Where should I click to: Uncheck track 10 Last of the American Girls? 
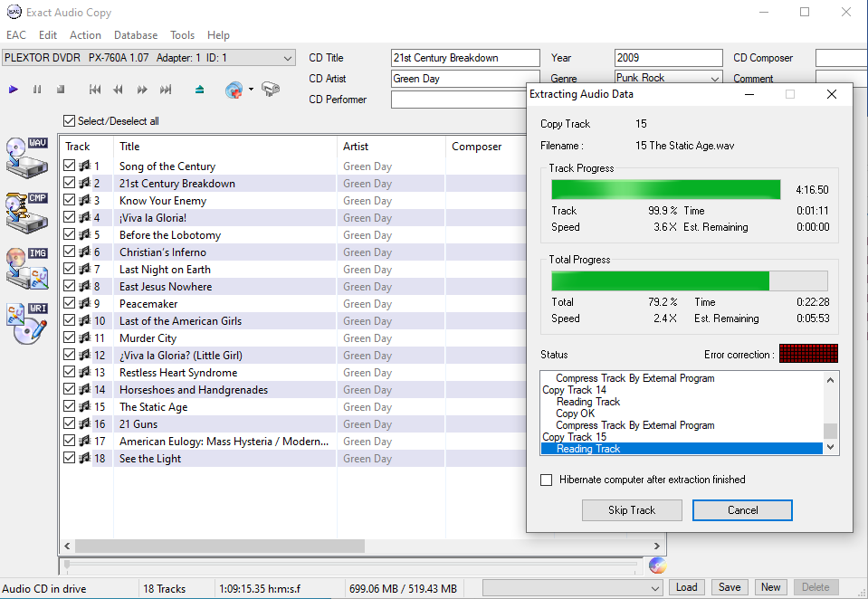coord(69,320)
